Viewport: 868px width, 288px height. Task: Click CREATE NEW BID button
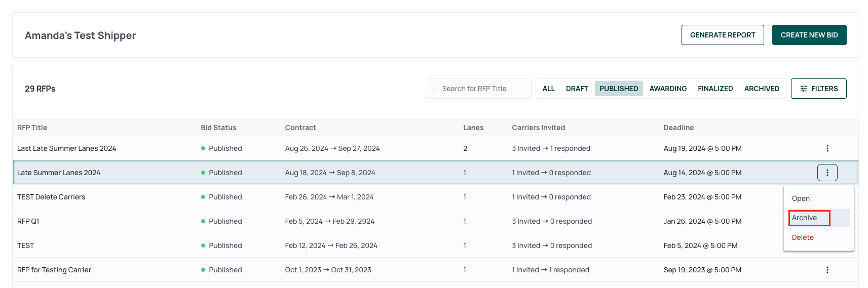(x=809, y=35)
